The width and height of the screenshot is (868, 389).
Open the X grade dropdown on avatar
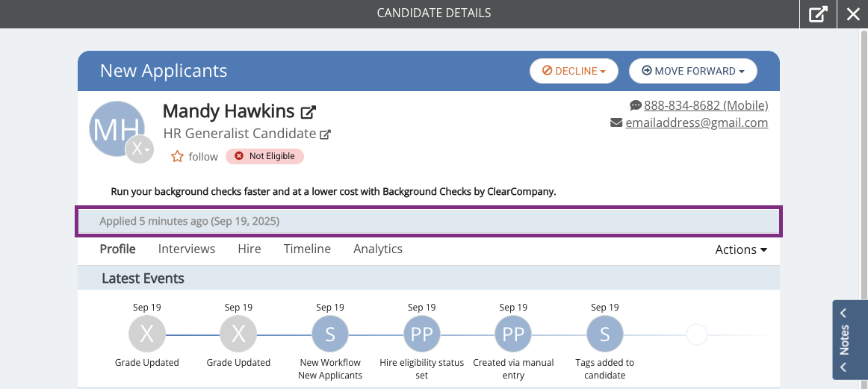click(x=140, y=149)
